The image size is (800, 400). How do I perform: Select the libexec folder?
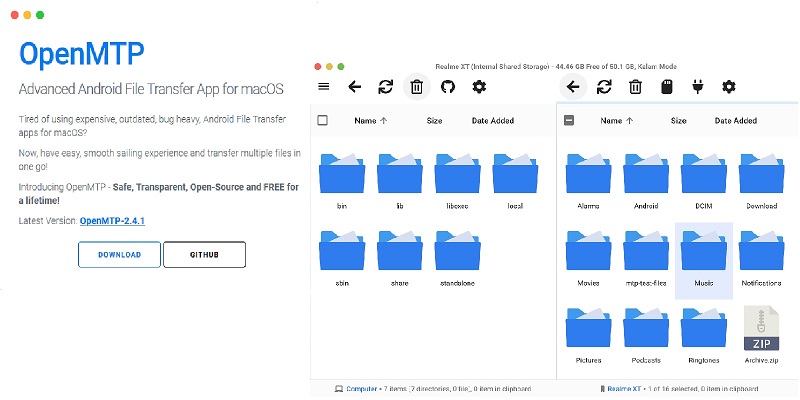457,181
